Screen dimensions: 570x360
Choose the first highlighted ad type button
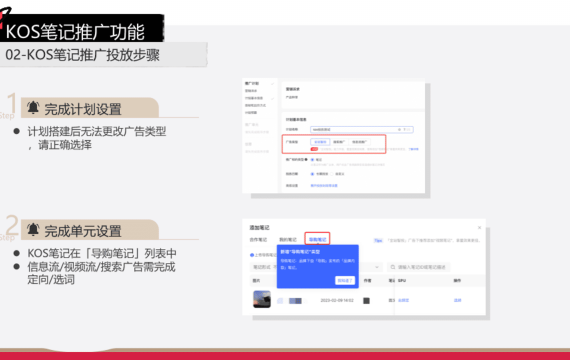point(320,142)
